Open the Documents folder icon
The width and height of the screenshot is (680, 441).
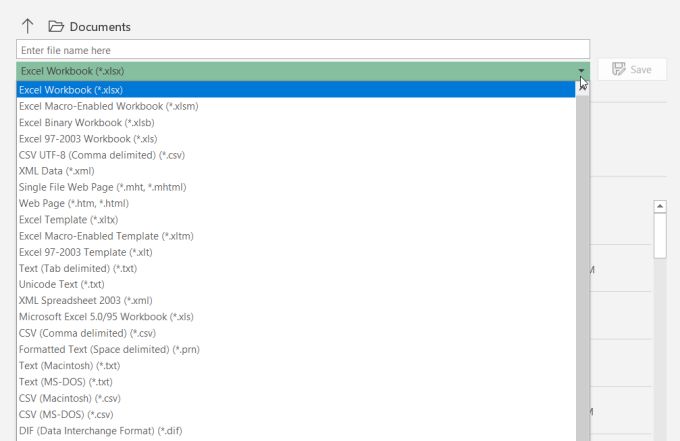56,26
